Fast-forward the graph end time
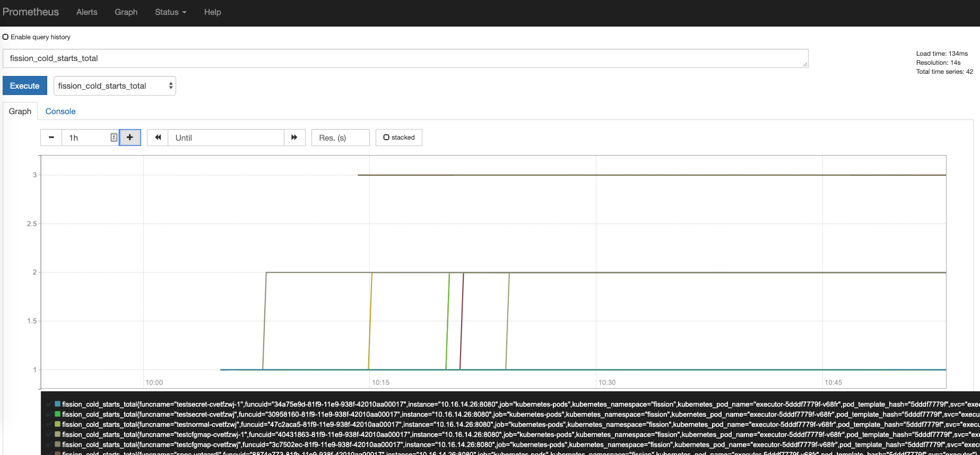The image size is (980, 455). 294,138
